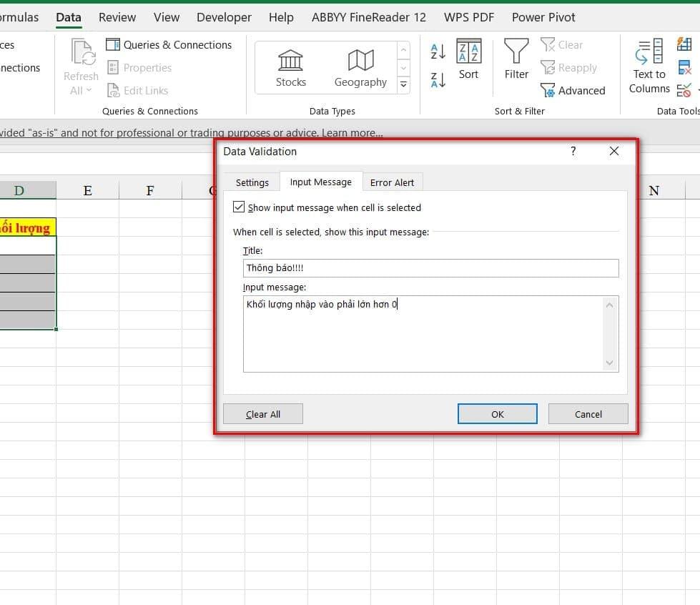Click the Sort Z to A icon
Image resolution: width=700 pixels, height=605 pixels.
point(438,79)
